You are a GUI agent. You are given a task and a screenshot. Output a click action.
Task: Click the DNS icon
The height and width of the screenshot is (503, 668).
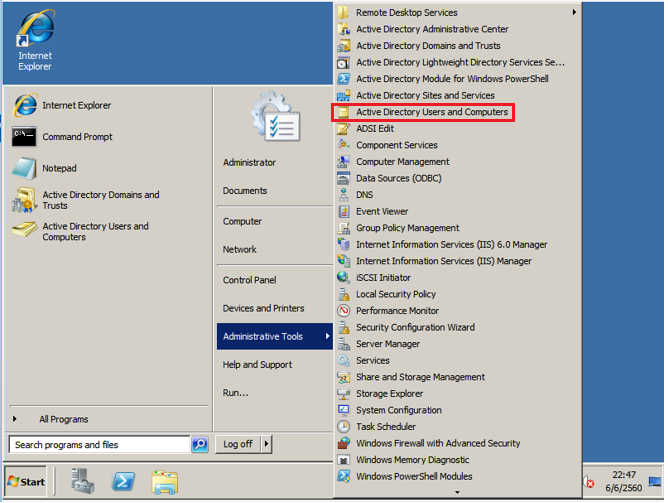pyautogui.click(x=343, y=195)
